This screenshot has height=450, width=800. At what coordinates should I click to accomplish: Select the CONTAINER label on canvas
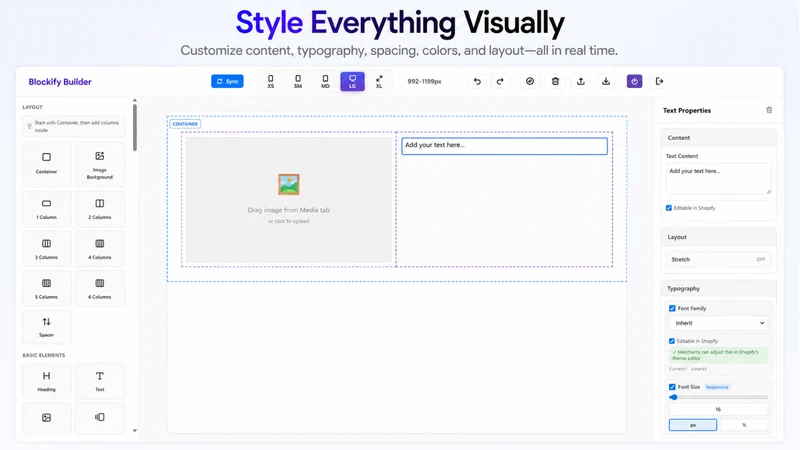pos(185,124)
